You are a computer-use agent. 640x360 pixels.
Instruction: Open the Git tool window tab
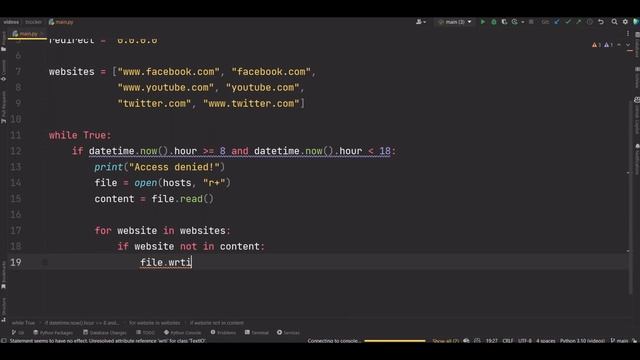(18, 333)
